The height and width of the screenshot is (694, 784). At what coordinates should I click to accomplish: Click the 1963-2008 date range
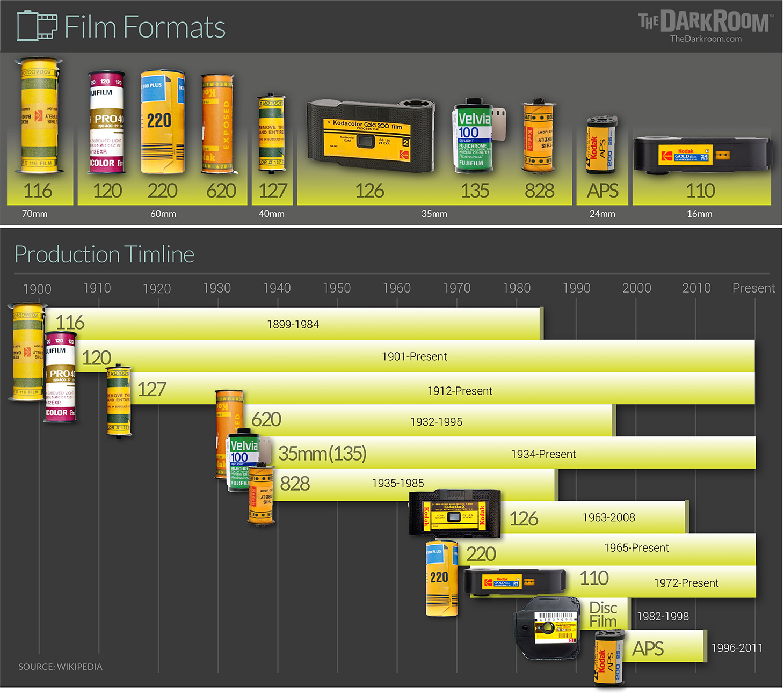point(609,517)
